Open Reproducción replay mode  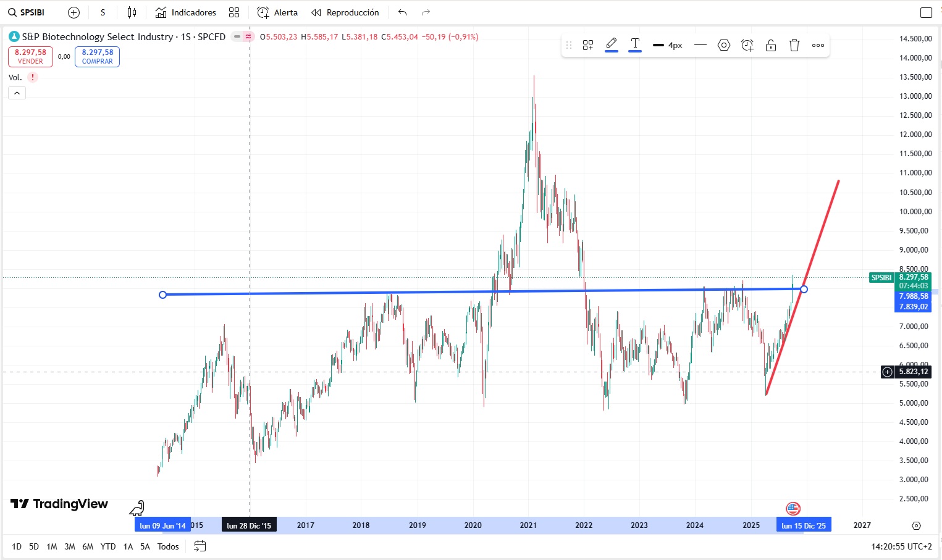tap(345, 12)
